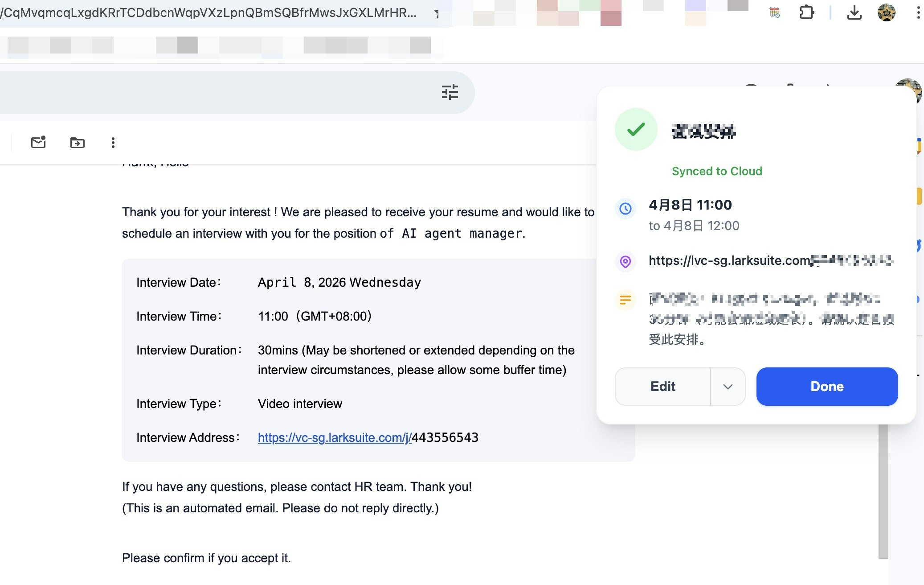This screenshot has height=585, width=924.
Task: Click the event start time 4月8日 11:00
Action: (690, 205)
